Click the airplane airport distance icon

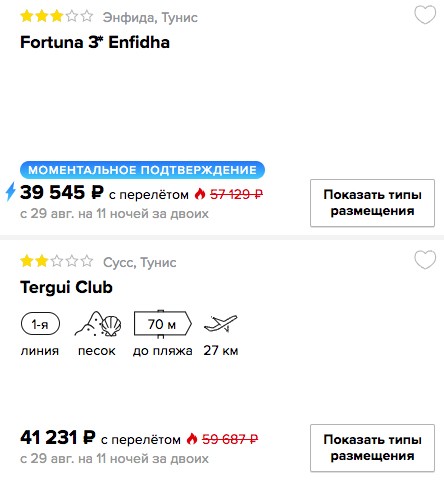tap(220, 323)
